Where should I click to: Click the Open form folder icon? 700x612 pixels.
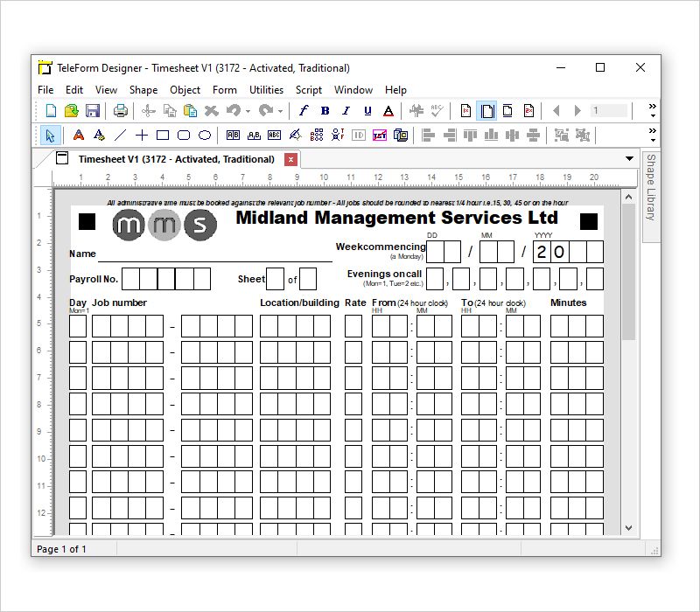click(x=72, y=111)
